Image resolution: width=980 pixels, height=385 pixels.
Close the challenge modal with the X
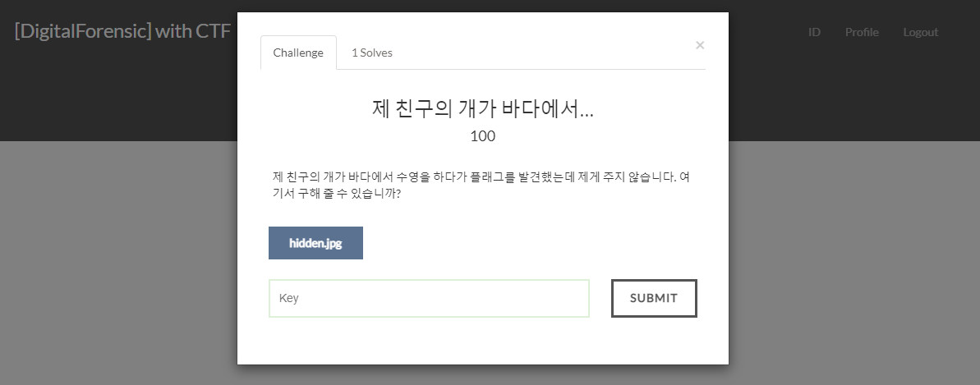(700, 45)
